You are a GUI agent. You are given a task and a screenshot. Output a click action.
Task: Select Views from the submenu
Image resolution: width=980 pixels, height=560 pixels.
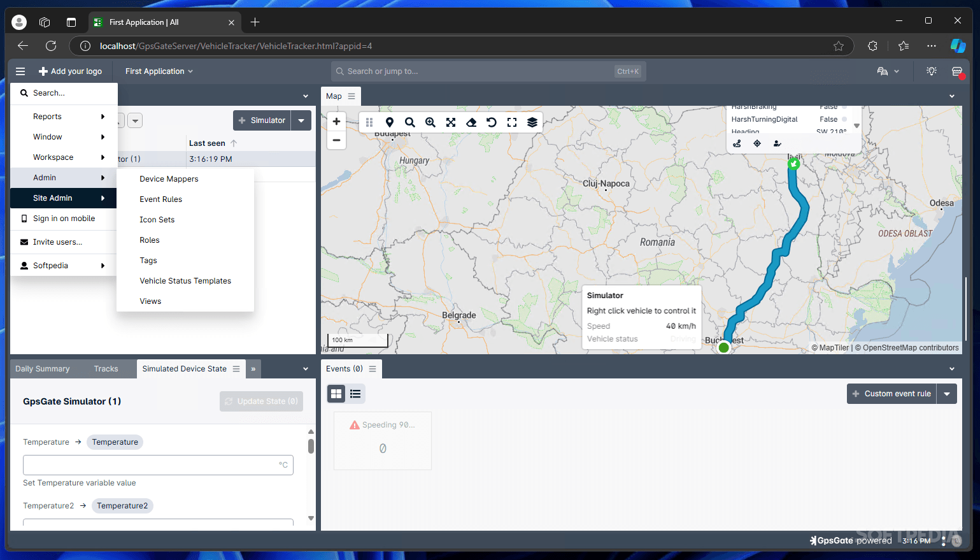(x=185, y=301)
